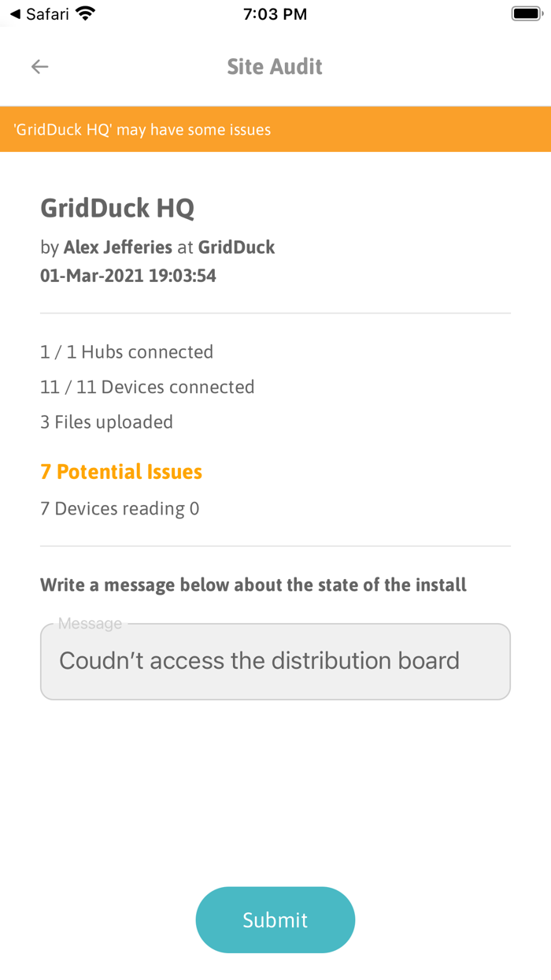Open details for '7 Devices reading 0'
551x980 pixels.
pyautogui.click(x=120, y=508)
